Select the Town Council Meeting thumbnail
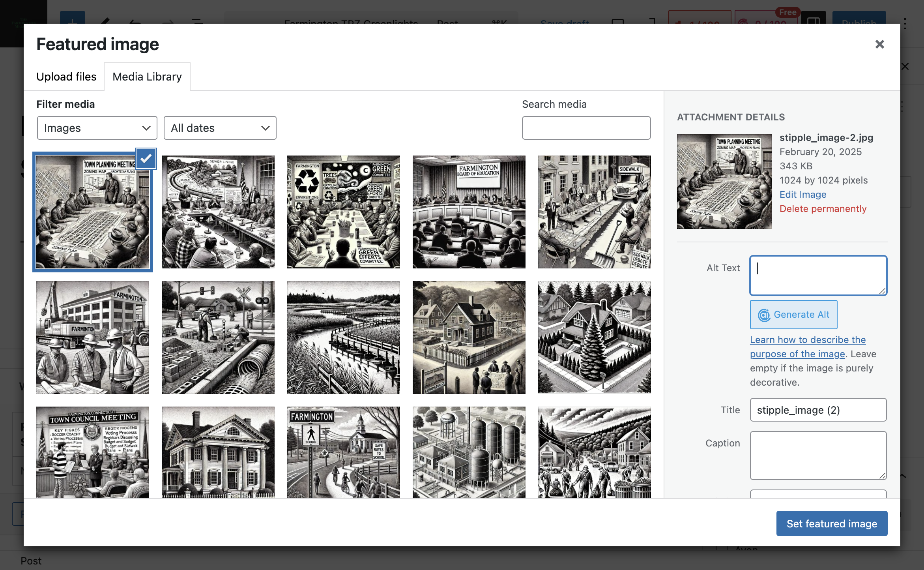Screen dimensions: 924x570 pyautogui.click(x=93, y=452)
